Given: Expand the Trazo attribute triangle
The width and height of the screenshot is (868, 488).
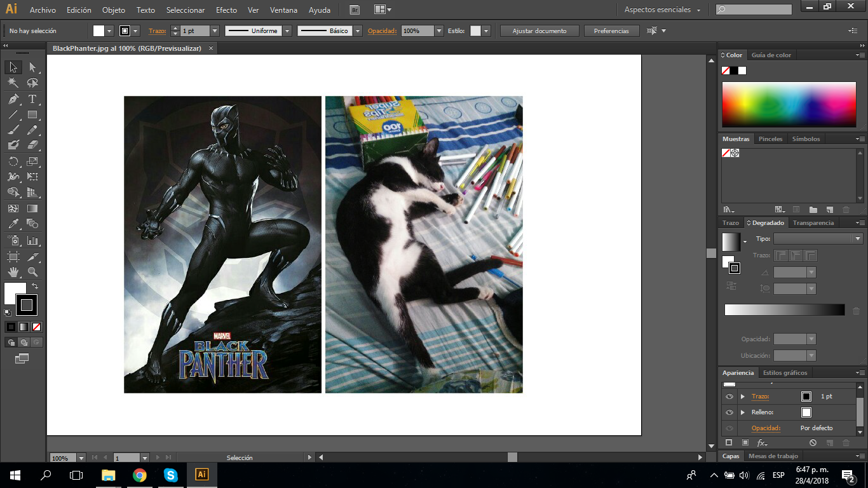Looking at the screenshot, I should [x=742, y=396].
